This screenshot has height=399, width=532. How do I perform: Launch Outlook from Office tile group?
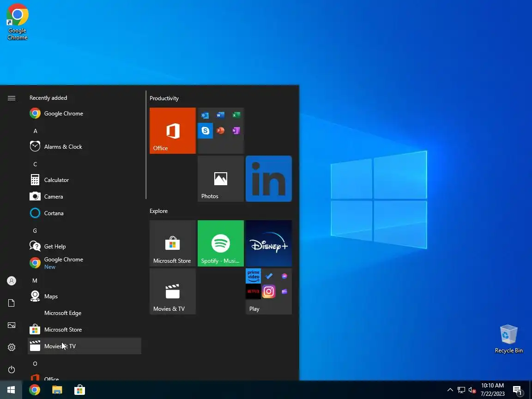click(205, 115)
